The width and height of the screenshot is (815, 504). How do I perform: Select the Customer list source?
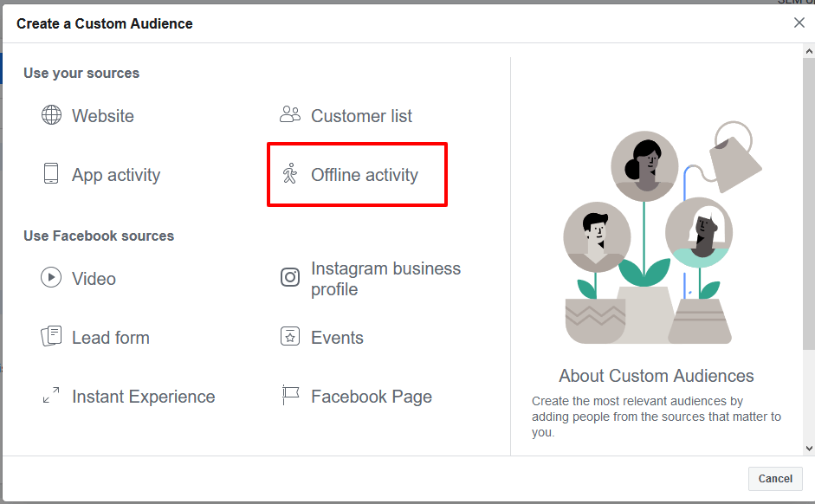pos(362,116)
